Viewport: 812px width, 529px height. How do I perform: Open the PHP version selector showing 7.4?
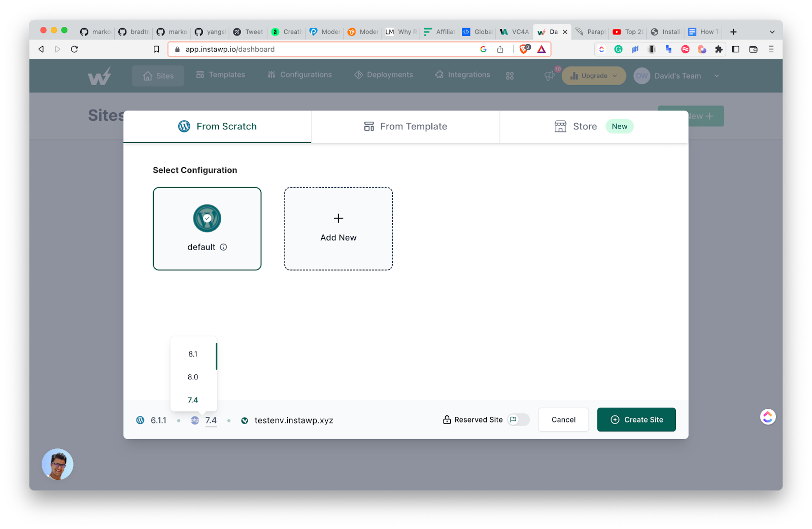point(211,420)
